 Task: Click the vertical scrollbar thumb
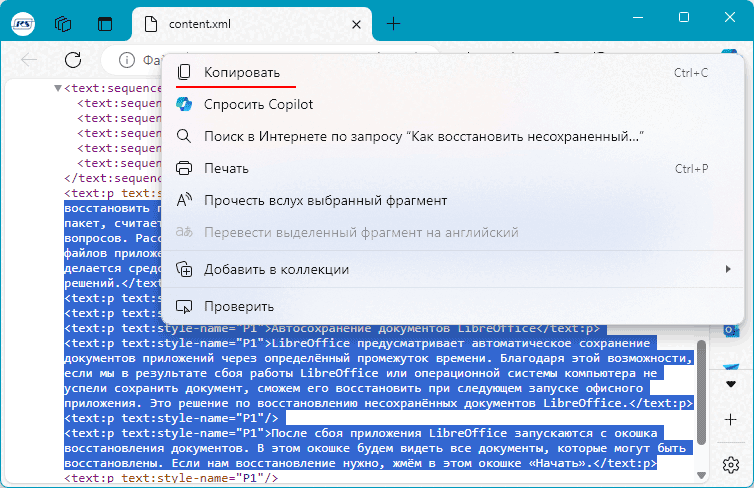point(701,392)
